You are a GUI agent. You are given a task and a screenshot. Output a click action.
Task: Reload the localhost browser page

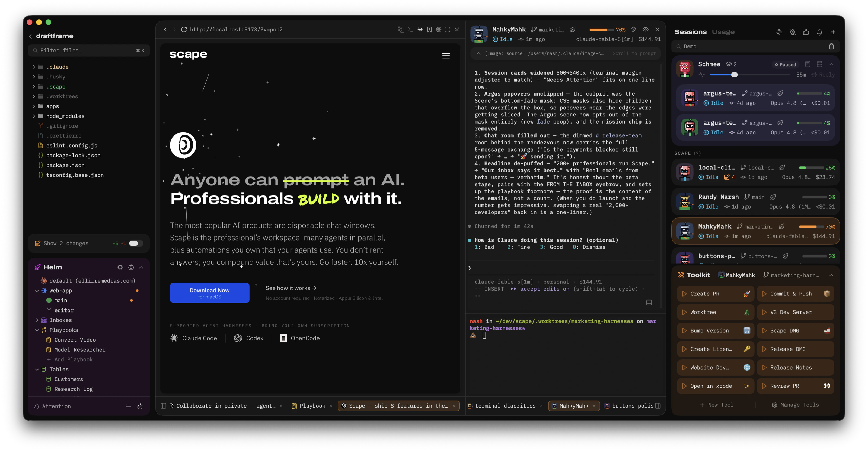click(x=184, y=30)
